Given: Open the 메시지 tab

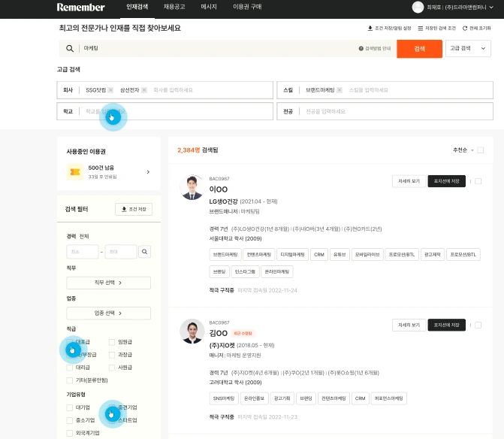Looking at the screenshot, I should [209, 7].
